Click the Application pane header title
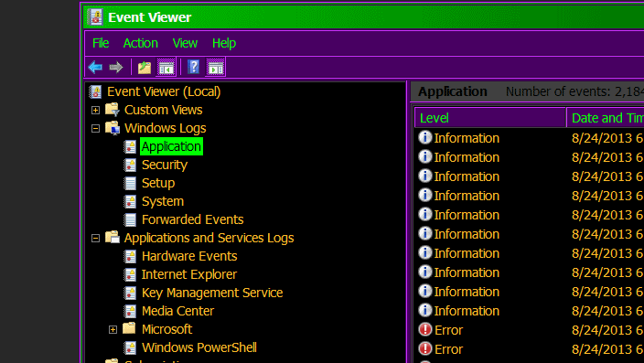The height and width of the screenshot is (363, 644). click(x=453, y=91)
